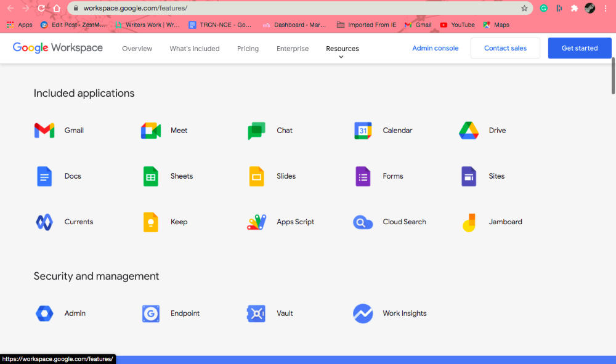Open the Admin console link
The height and width of the screenshot is (364, 616).
point(436,48)
